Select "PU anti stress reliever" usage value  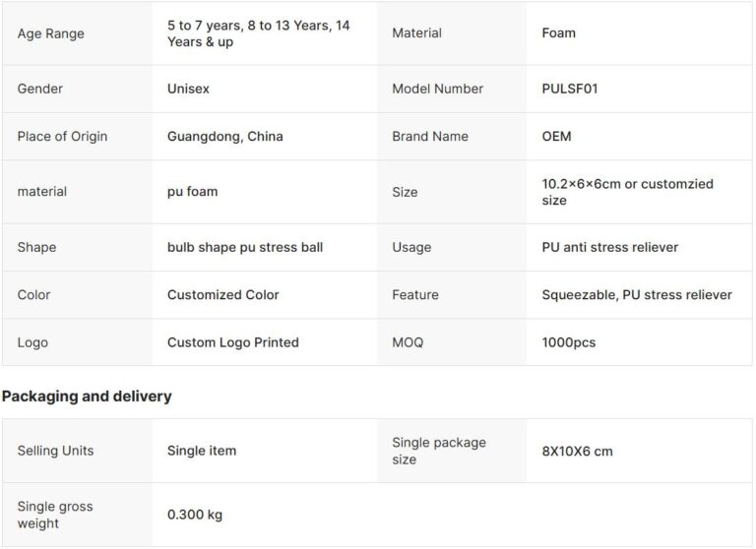[x=609, y=247]
